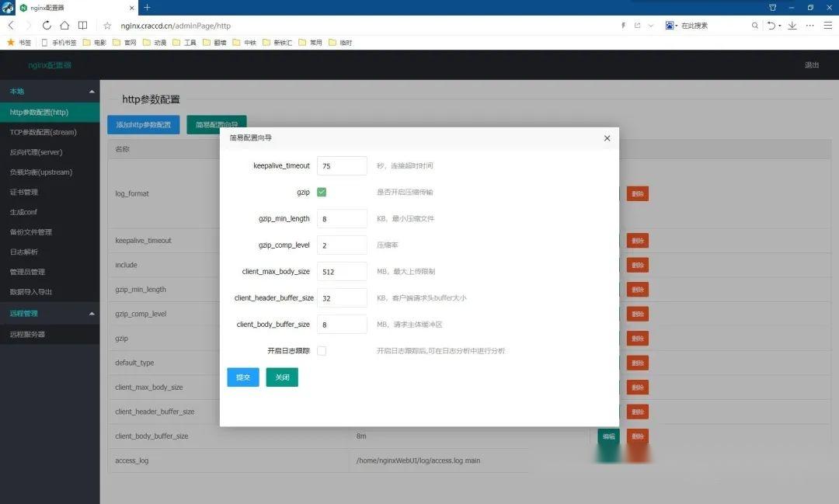Image resolution: width=839 pixels, height=504 pixels.
Task: Click the 添加http参数配置 button
Action: (x=145, y=124)
